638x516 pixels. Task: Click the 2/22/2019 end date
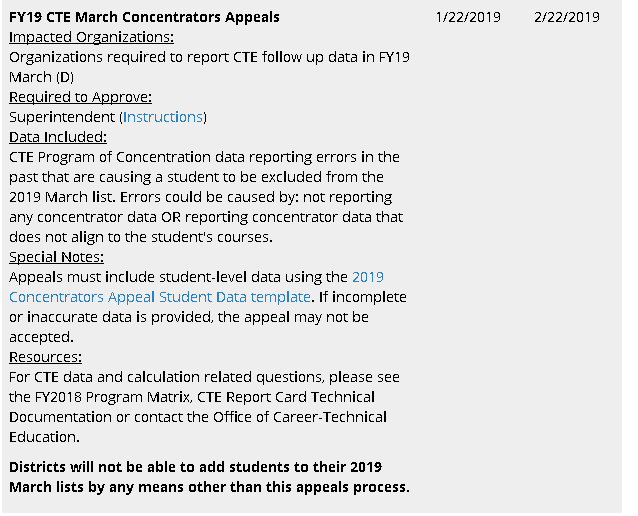click(566, 17)
